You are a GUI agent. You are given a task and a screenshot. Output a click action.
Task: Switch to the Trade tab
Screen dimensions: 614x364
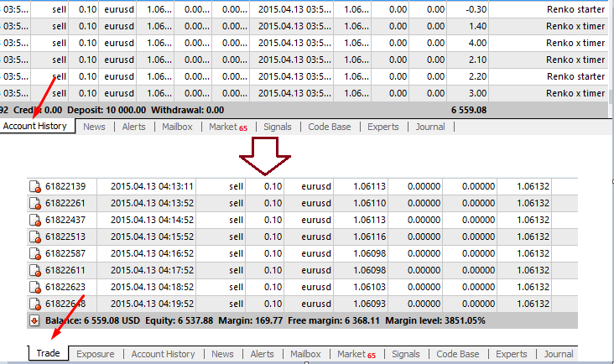pos(48,354)
